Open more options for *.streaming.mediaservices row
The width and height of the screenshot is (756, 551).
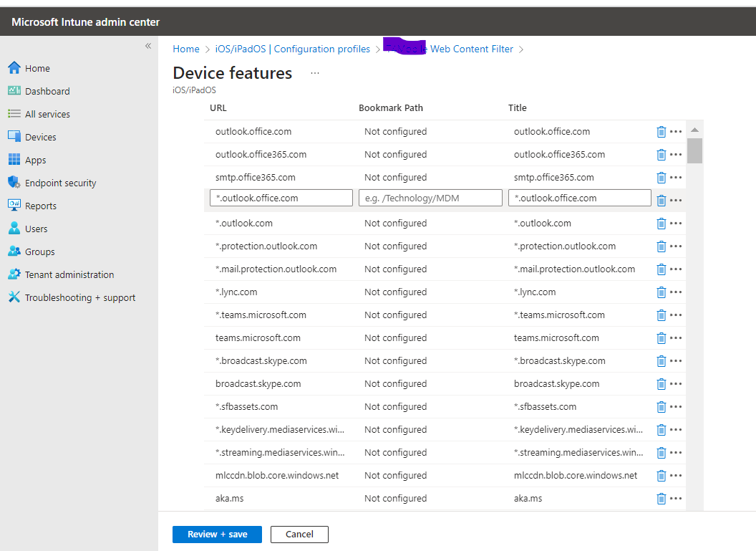(x=676, y=453)
